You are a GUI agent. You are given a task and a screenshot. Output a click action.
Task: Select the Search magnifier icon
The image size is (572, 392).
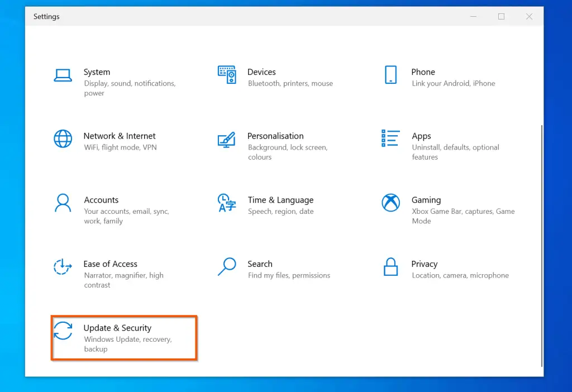(x=226, y=267)
